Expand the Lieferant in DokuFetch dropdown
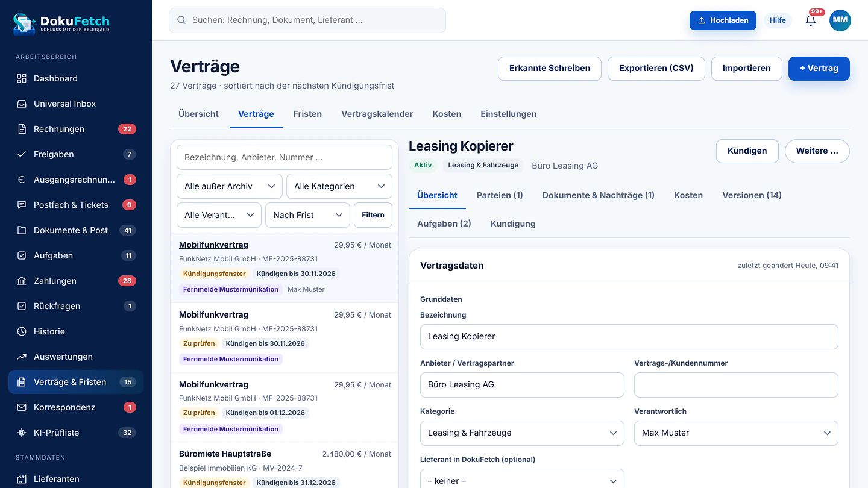This screenshot has height=488, width=868. [522, 480]
